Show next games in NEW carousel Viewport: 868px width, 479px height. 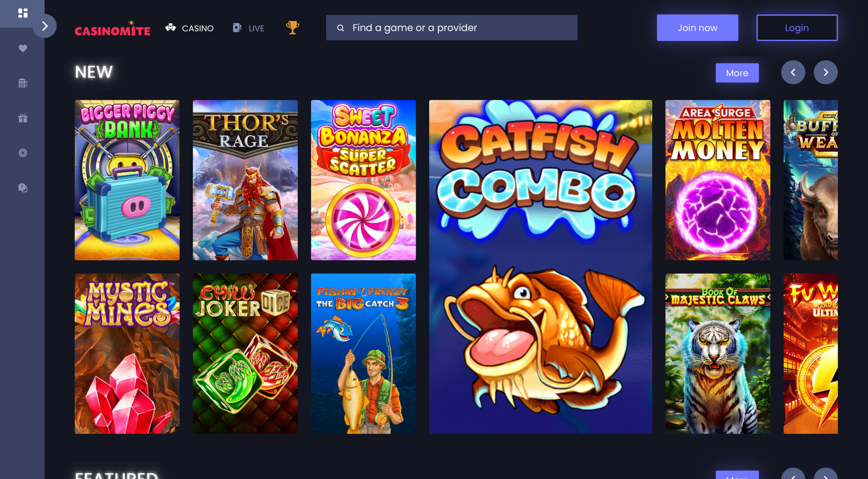coord(826,72)
